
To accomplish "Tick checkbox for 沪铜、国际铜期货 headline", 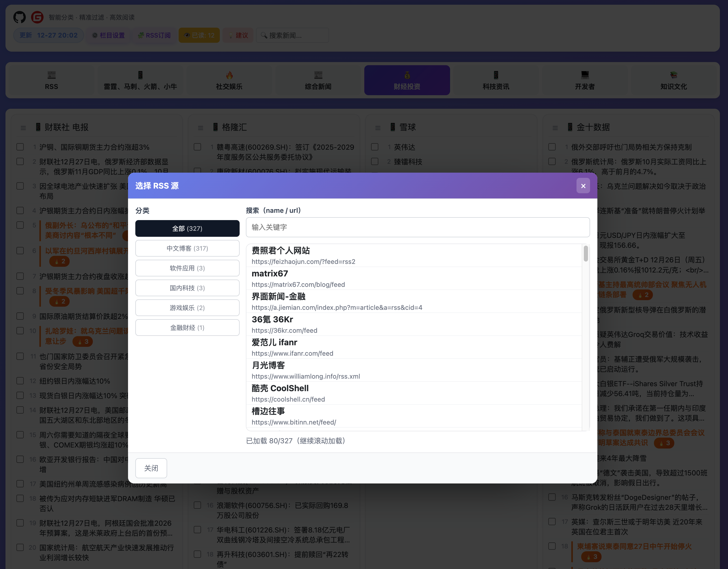I will (x=20, y=147).
